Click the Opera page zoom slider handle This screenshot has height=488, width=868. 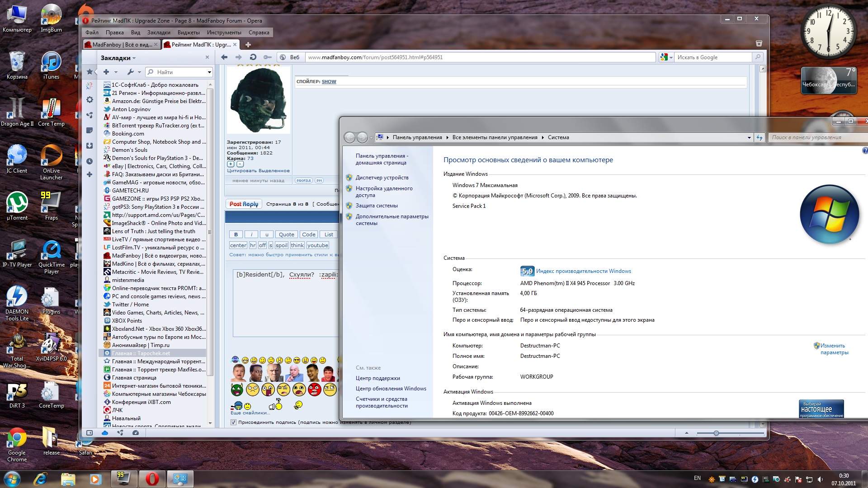point(716,433)
